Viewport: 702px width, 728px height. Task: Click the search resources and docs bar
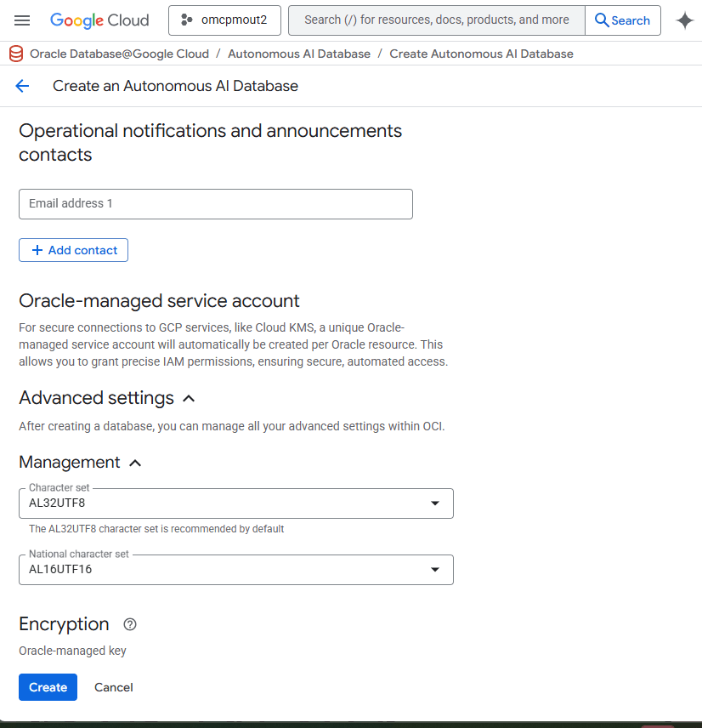[x=435, y=20]
